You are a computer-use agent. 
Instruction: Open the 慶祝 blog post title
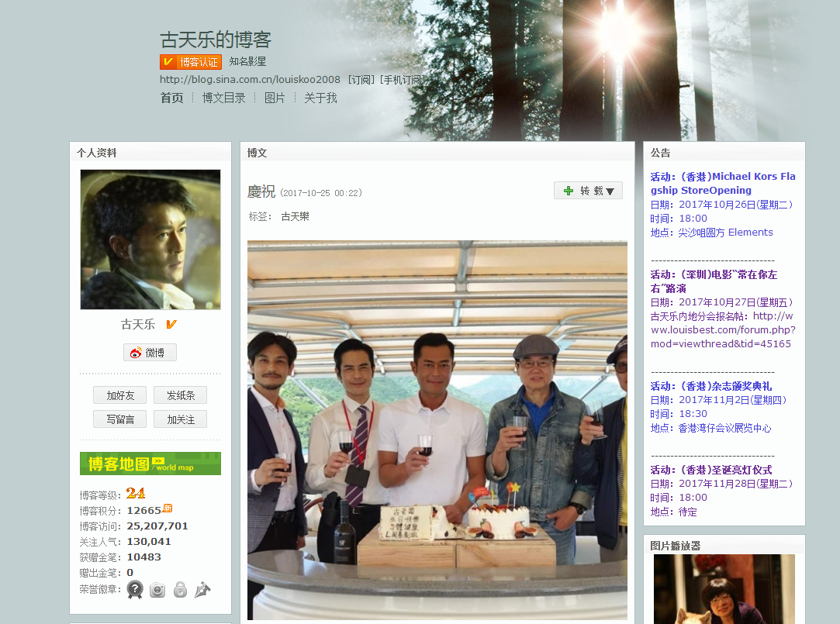click(261, 191)
